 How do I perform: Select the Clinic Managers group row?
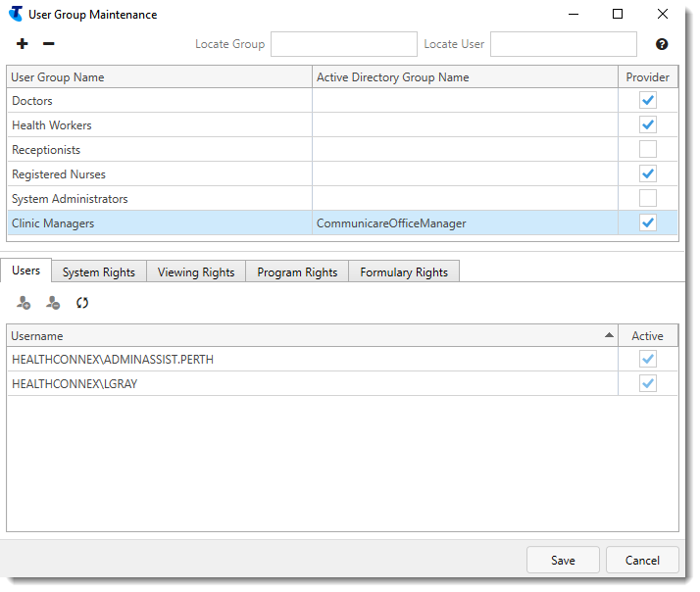342,223
